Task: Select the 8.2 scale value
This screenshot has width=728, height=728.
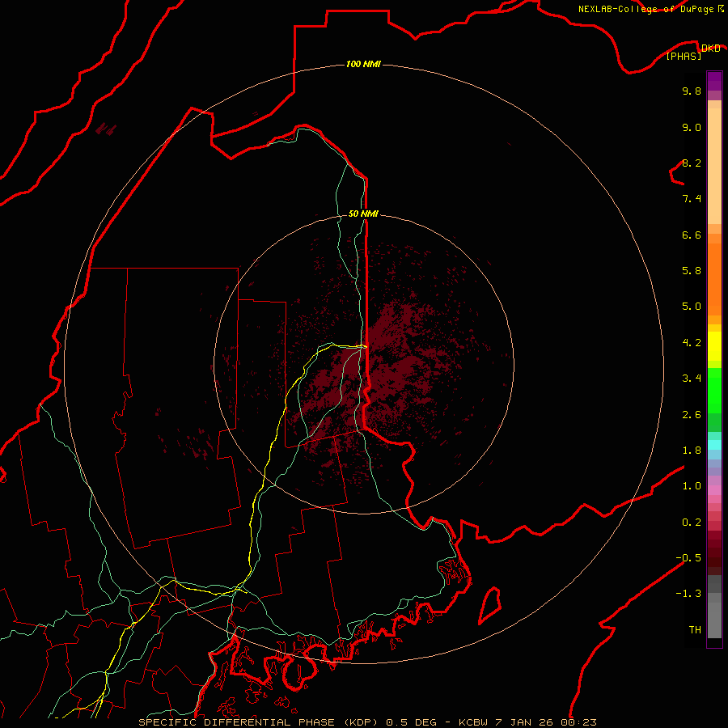Action: 692,163
